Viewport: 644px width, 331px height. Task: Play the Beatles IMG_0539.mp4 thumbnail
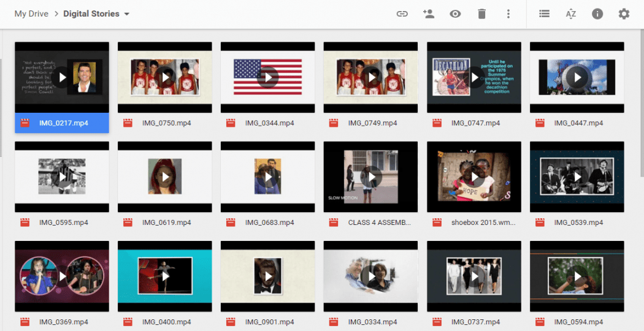(x=577, y=177)
